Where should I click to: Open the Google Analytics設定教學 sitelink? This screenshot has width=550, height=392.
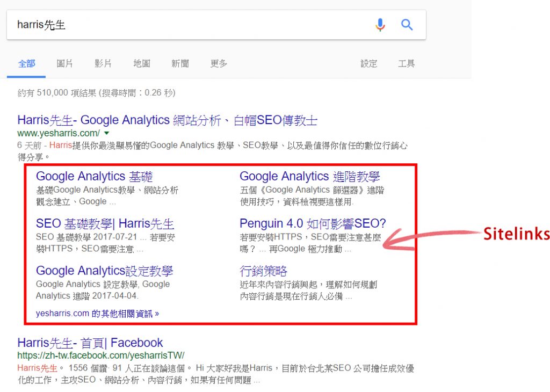click(x=104, y=271)
